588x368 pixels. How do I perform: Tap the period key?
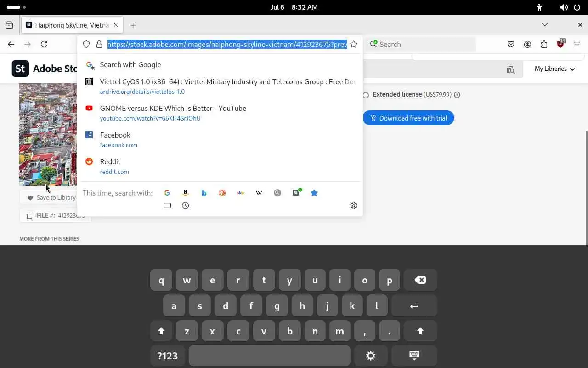(x=390, y=331)
